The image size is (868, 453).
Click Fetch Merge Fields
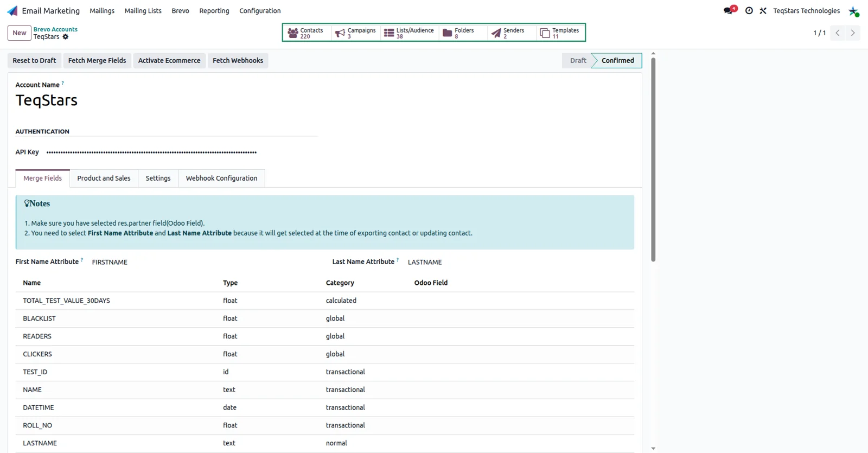tap(97, 61)
